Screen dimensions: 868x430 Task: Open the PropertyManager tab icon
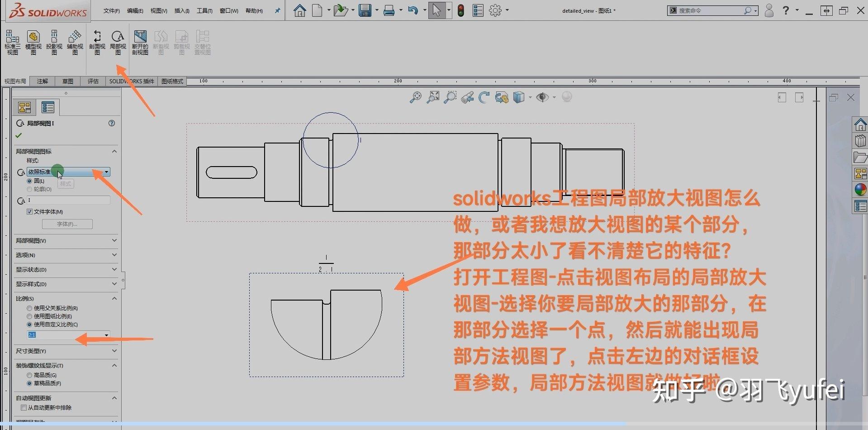click(x=47, y=107)
